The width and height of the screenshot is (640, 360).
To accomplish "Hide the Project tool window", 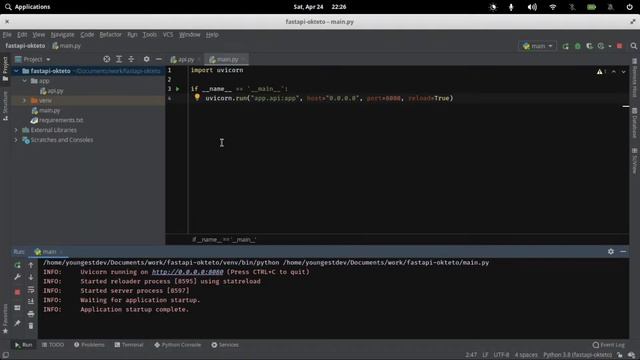I will (x=158, y=59).
